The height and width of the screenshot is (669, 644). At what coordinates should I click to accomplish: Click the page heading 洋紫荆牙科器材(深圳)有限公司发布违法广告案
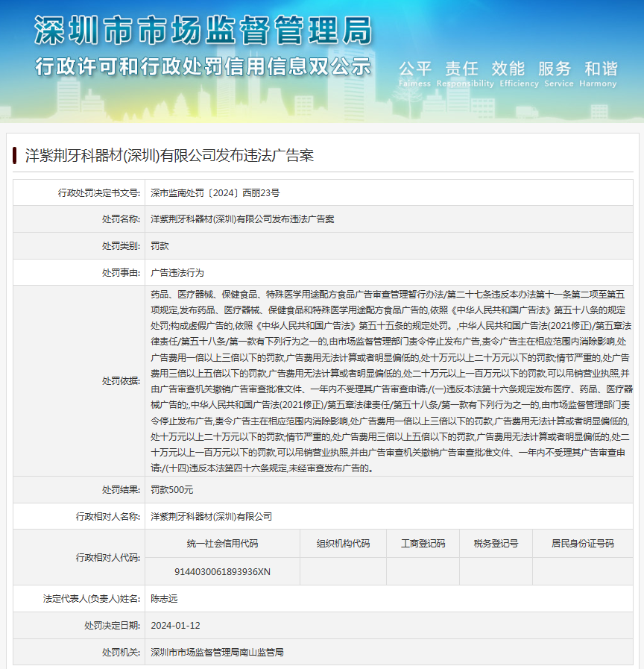[x=169, y=155]
